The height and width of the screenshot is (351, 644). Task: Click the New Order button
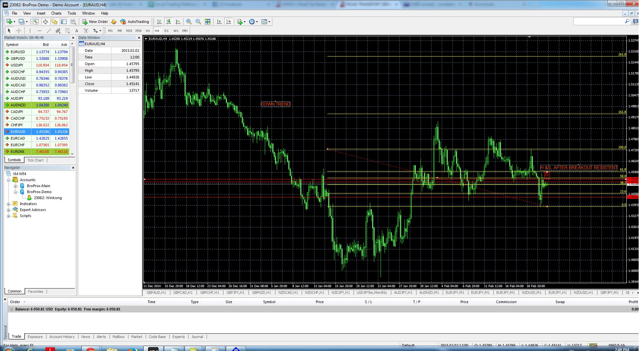[95, 22]
